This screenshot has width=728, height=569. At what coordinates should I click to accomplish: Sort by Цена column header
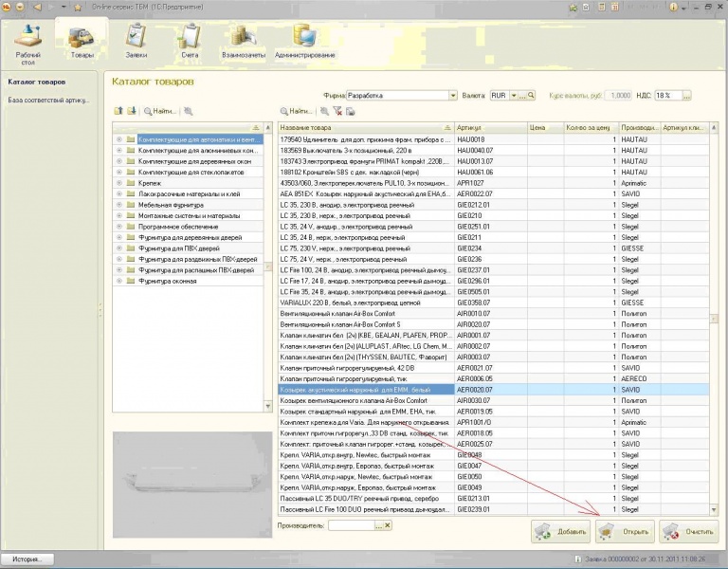tap(546, 127)
